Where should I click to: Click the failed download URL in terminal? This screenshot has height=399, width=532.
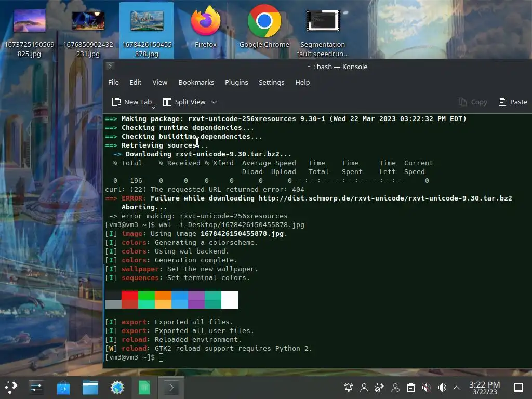pyautogui.click(x=385, y=198)
